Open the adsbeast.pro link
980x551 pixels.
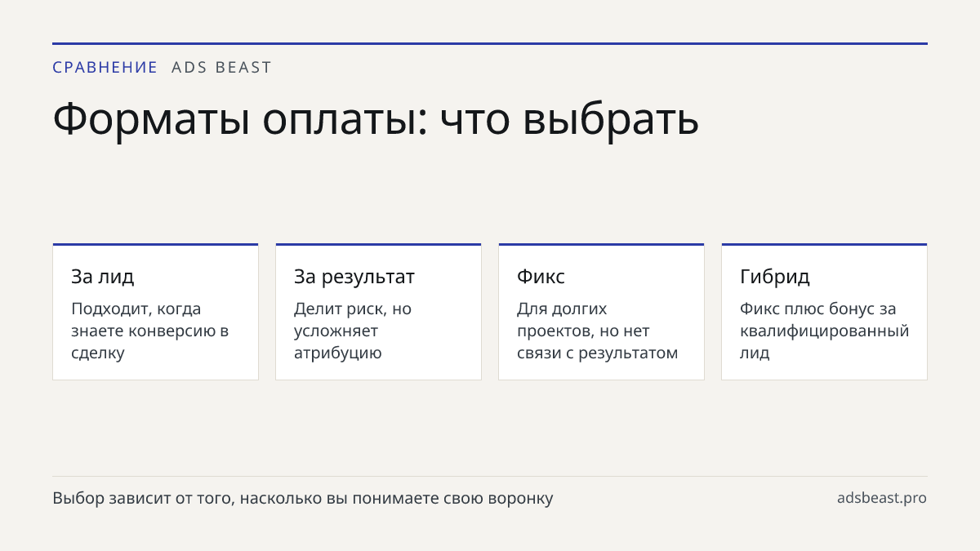pos(882,498)
